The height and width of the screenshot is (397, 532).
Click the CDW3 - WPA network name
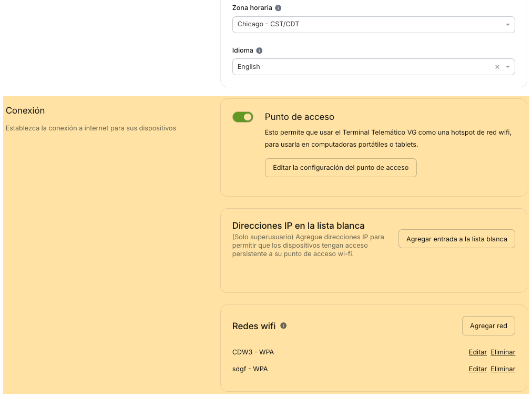(x=253, y=352)
